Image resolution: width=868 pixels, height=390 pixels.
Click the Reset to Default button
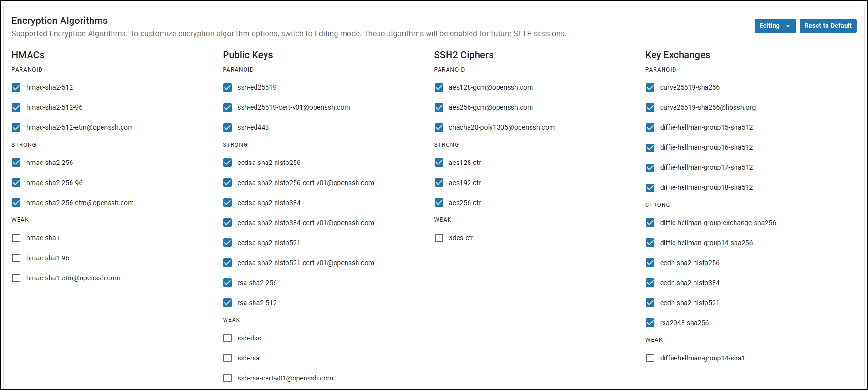tap(828, 26)
